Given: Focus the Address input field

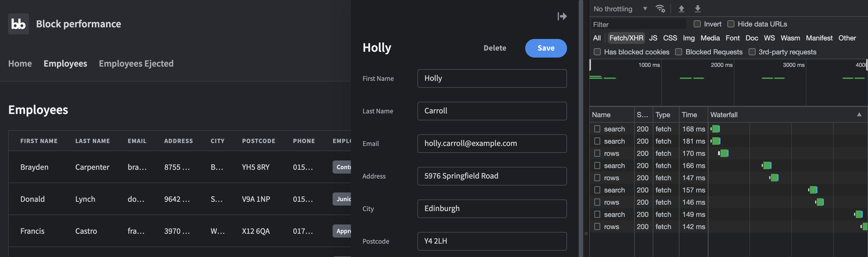Looking at the screenshot, I should (492, 176).
